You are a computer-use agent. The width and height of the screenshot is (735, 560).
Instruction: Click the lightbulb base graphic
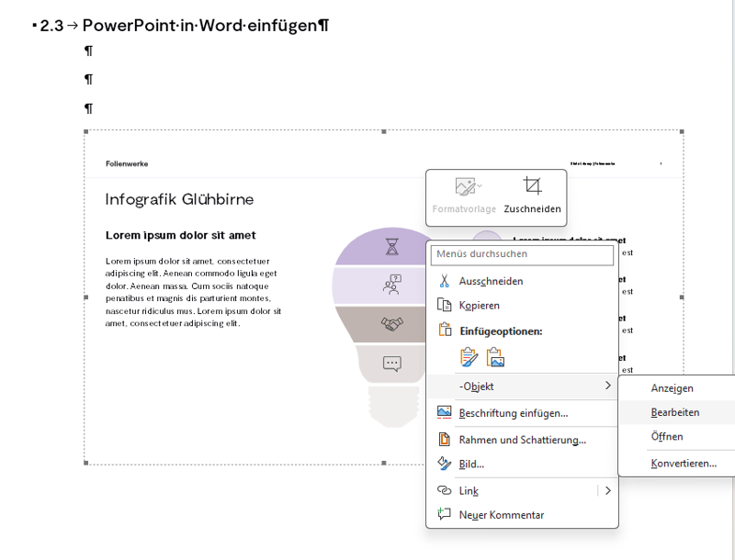tap(393, 407)
